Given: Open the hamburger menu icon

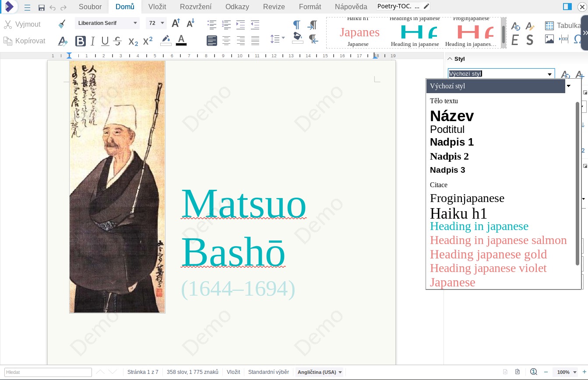Looking at the screenshot, I should [x=27, y=7].
